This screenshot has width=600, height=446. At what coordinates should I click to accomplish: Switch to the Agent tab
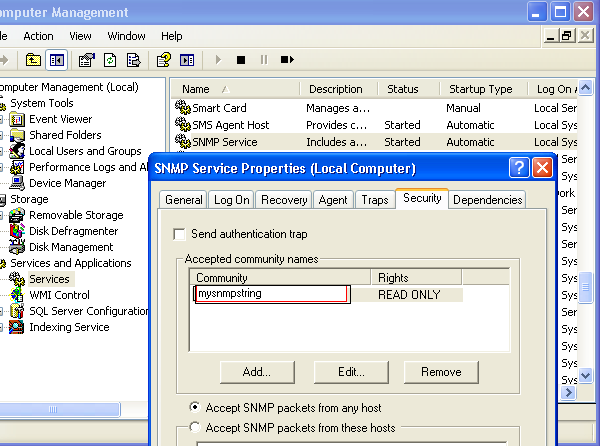point(333,200)
